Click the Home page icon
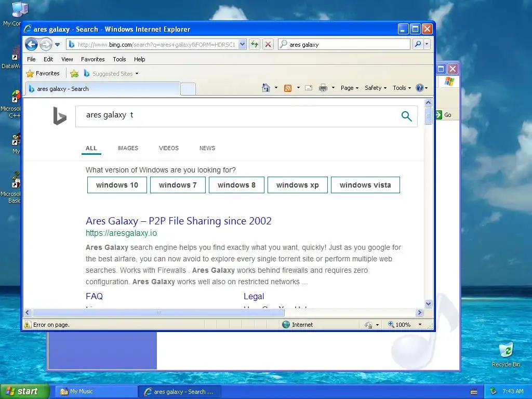This screenshot has height=399, width=532. (x=266, y=88)
